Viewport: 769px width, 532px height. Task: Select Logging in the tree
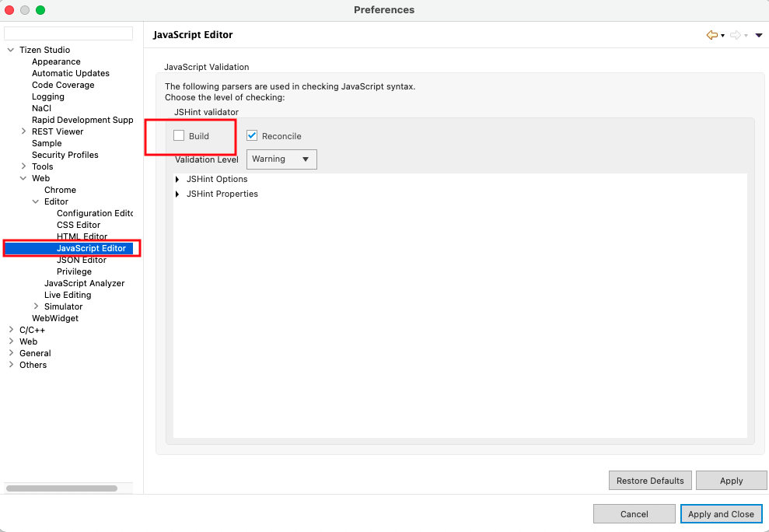48,96
